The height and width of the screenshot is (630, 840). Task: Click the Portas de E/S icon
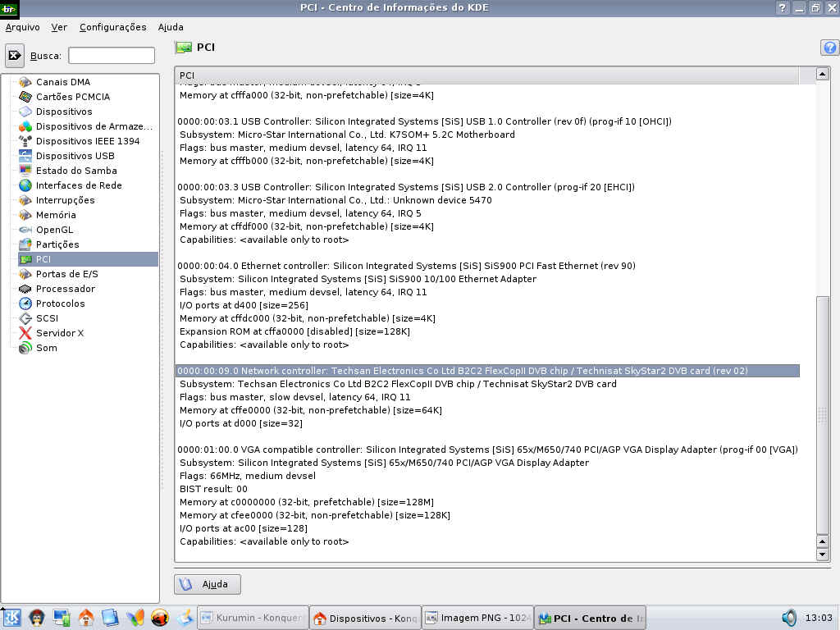click(25, 274)
